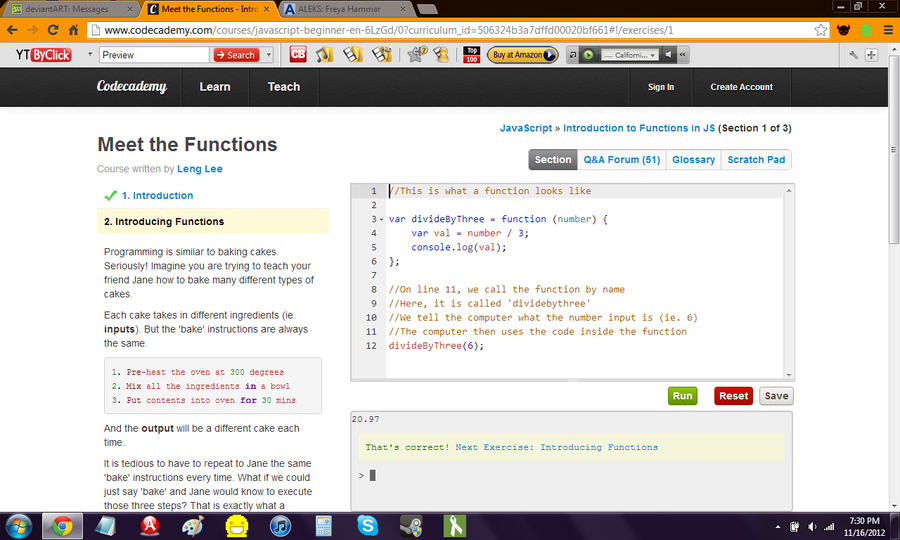
Task: Click the star with question mark icon
Action: coord(417,55)
